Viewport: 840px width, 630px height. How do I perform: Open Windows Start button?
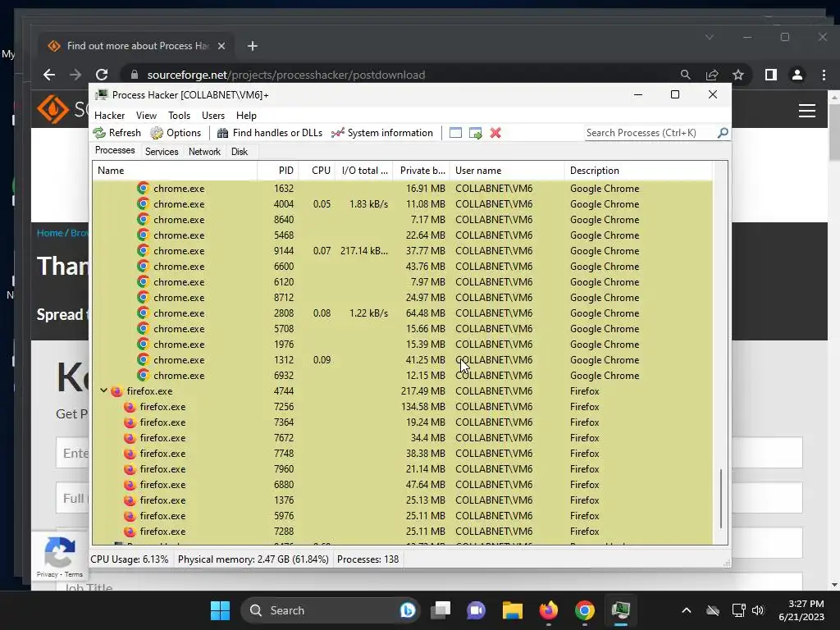click(220, 610)
